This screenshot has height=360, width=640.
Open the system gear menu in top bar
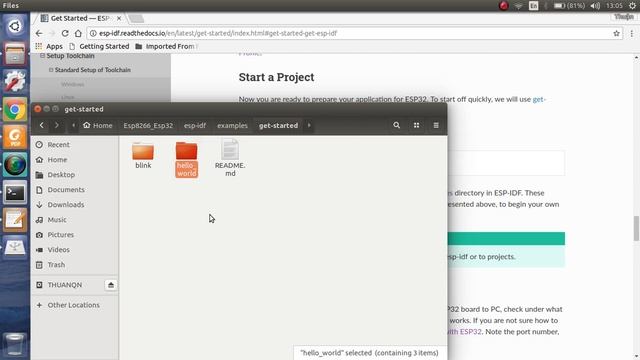[632, 6]
